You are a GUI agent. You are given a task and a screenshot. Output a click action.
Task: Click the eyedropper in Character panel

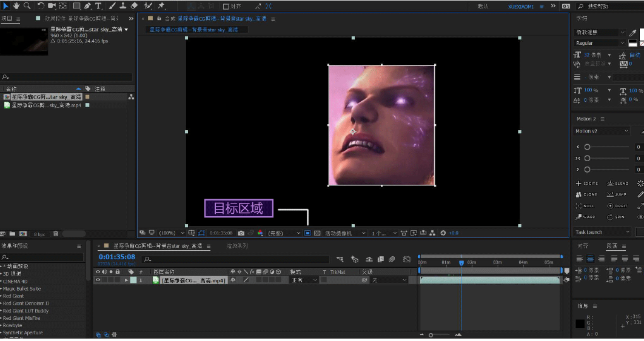pos(633,33)
